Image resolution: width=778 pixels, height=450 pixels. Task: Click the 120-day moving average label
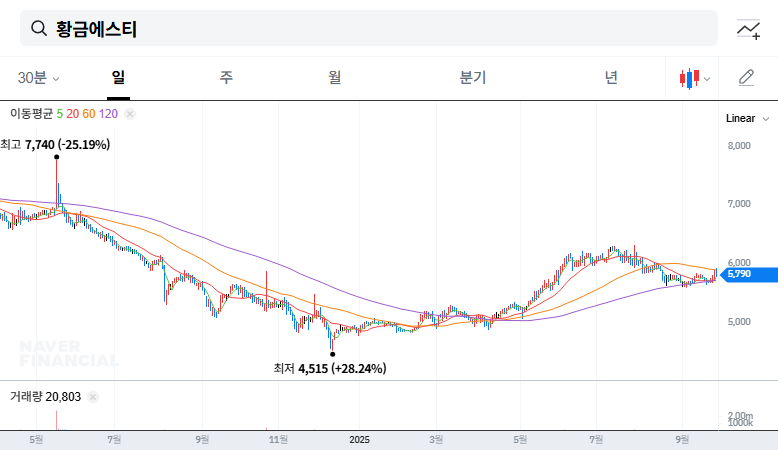tap(108, 114)
